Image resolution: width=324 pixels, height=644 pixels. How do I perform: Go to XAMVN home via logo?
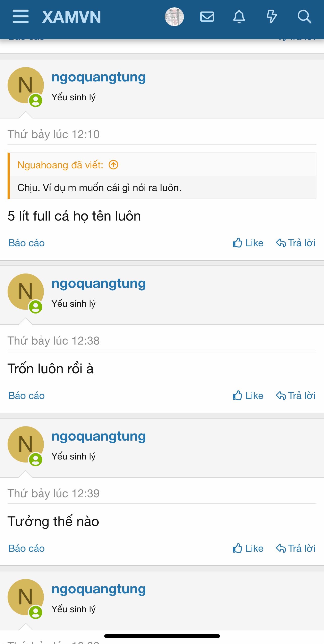[71, 17]
